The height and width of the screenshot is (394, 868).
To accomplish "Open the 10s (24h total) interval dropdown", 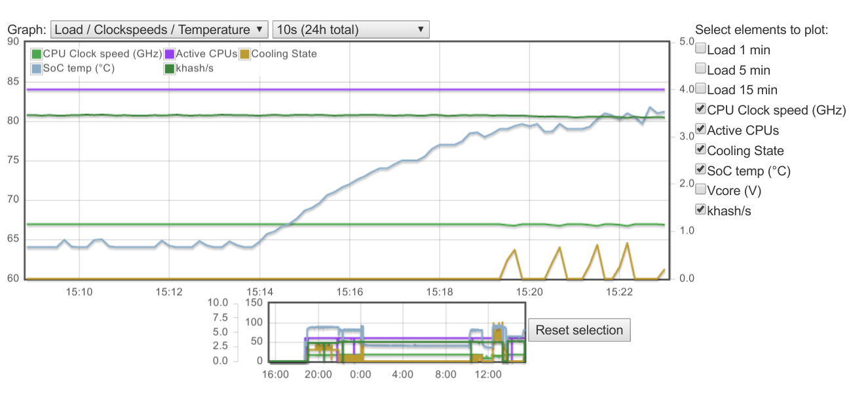I will click(350, 29).
